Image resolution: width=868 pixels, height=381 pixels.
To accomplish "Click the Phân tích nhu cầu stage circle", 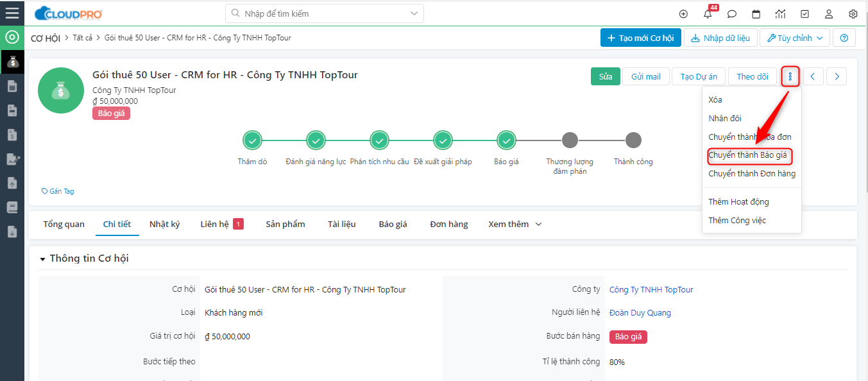I will coord(379,140).
